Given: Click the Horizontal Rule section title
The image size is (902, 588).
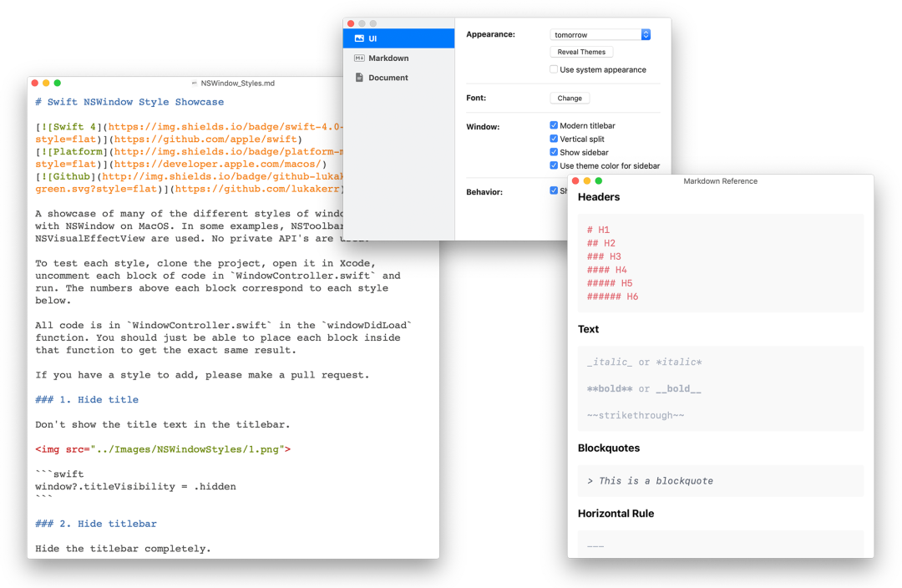Looking at the screenshot, I should (x=616, y=514).
